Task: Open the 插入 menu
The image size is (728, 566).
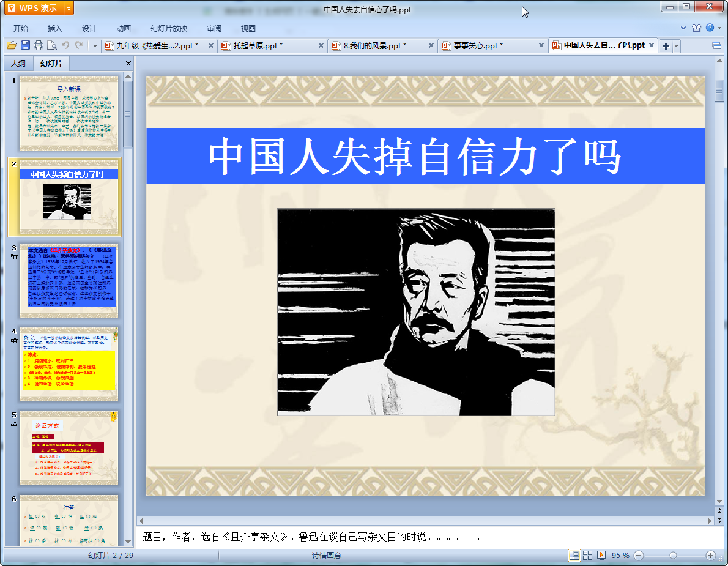Action: pos(55,28)
